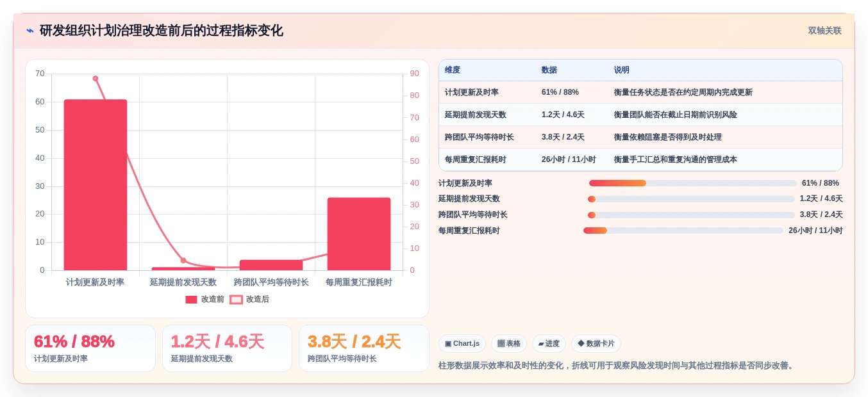Viewport: 868px width, 397px height.
Task: Click description 衡量任务状态是否在约定周期内完成更新
Action: pyautogui.click(x=683, y=92)
